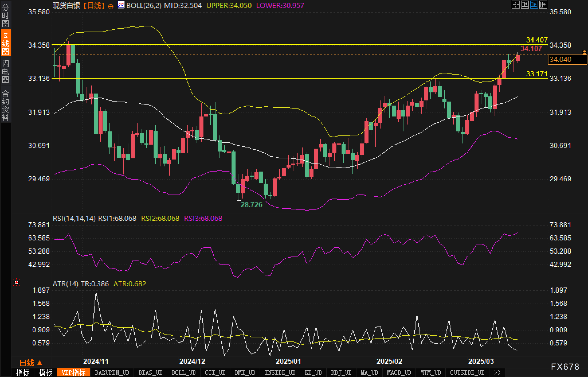This screenshot has height=377, width=588.
Task: Expand more indicators with the >> arrow
Action: coord(497,372)
